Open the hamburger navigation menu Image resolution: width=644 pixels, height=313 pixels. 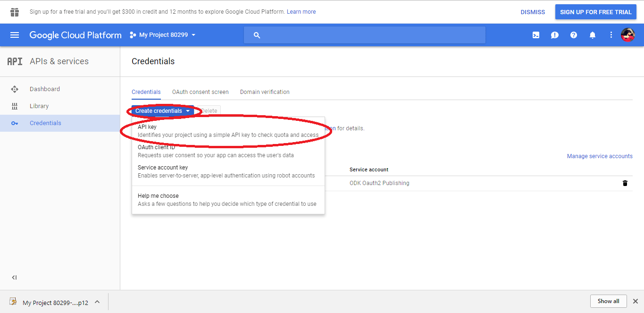[15, 35]
